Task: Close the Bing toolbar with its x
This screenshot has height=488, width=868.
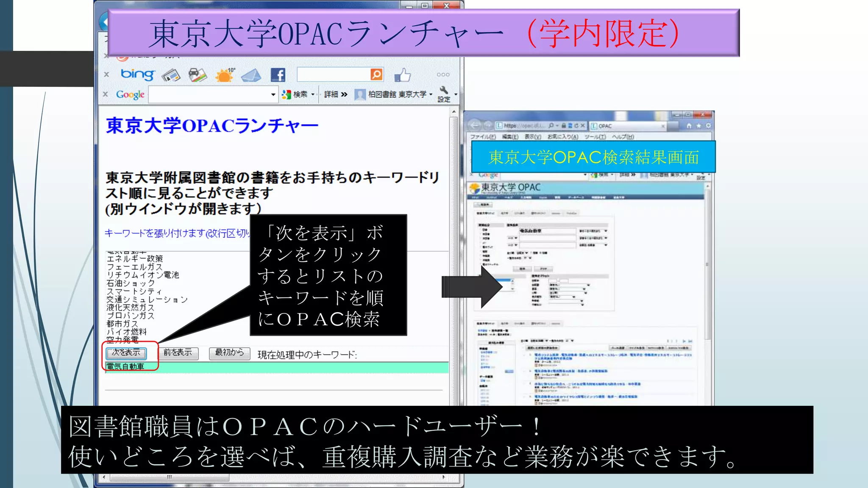Action: point(106,75)
